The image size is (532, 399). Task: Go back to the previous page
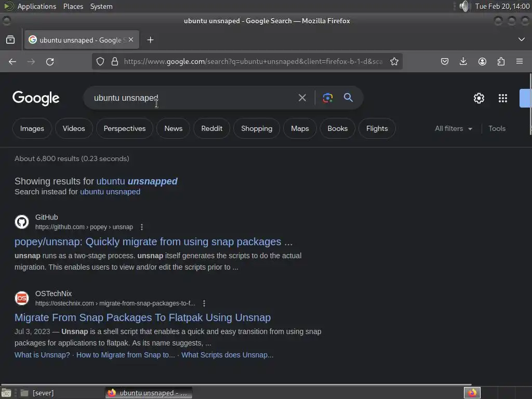[12, 61]
